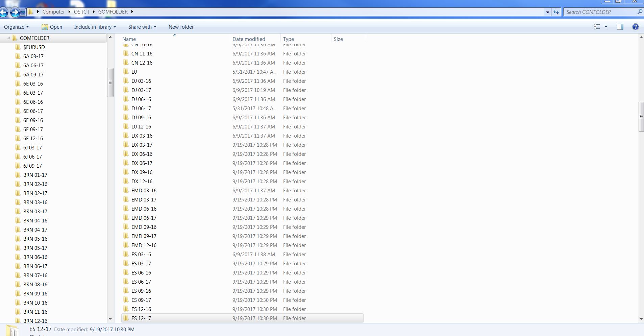
Task: Click the folder icon of 6E 03-16 in tree
Action: (18, 83)
